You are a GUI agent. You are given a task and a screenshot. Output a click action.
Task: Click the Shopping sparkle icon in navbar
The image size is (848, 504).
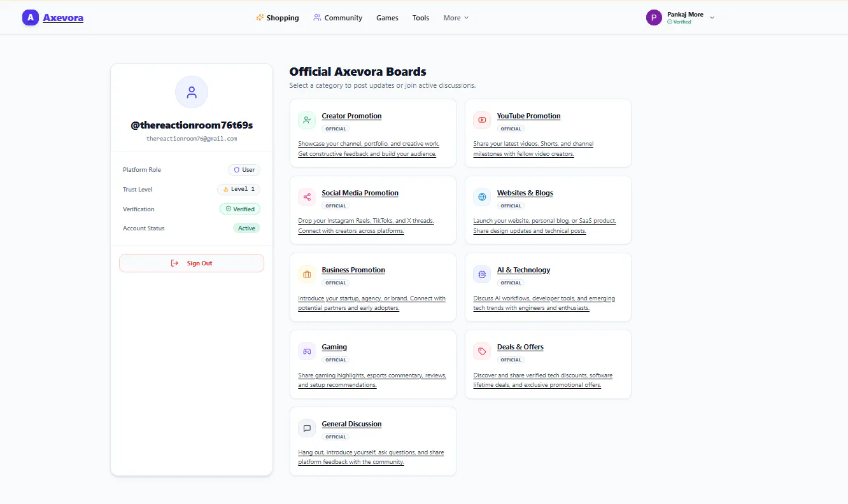(260, 18)
